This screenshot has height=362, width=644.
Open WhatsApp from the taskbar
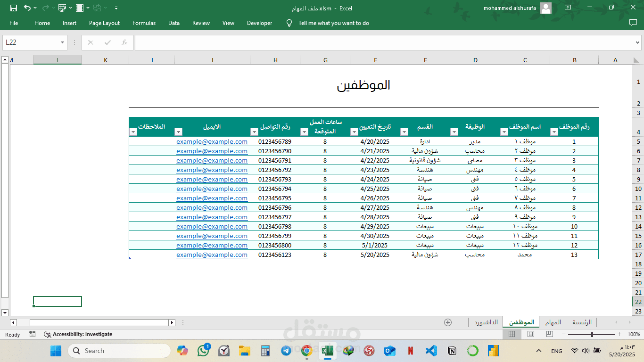click(x=204, y=351)
